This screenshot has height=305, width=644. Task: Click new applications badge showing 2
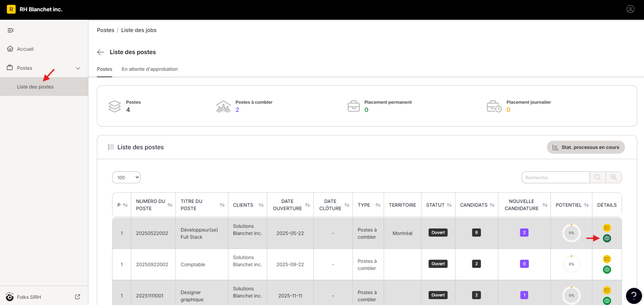[524, 233]
